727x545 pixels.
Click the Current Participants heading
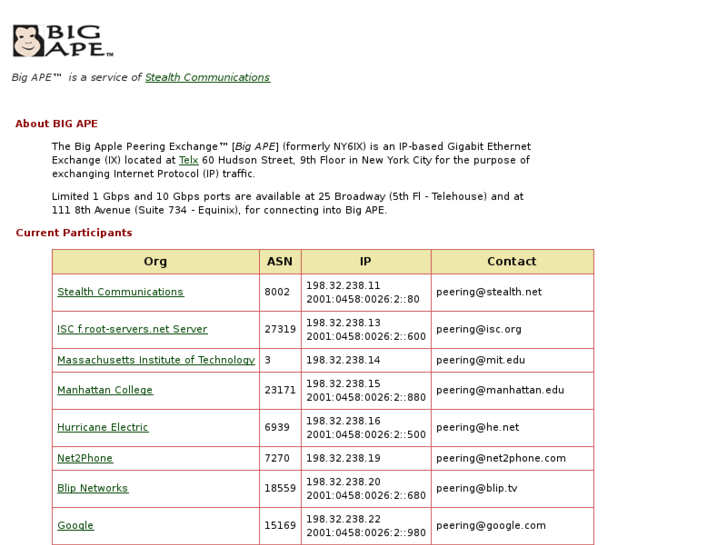(74, 233)
